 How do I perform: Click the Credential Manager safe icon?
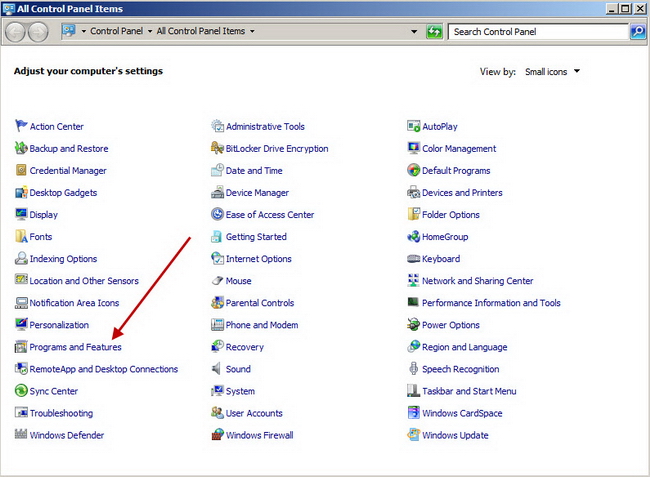21,170
